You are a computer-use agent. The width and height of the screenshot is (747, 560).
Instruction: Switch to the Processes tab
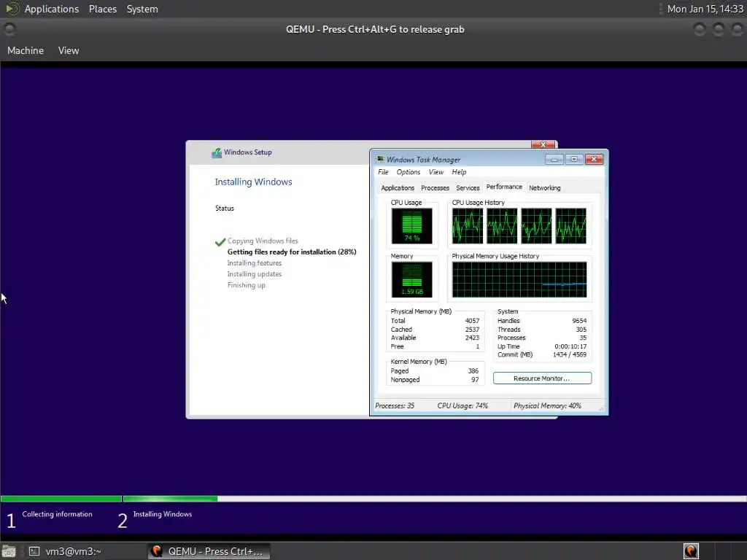(x=435, y=188)
